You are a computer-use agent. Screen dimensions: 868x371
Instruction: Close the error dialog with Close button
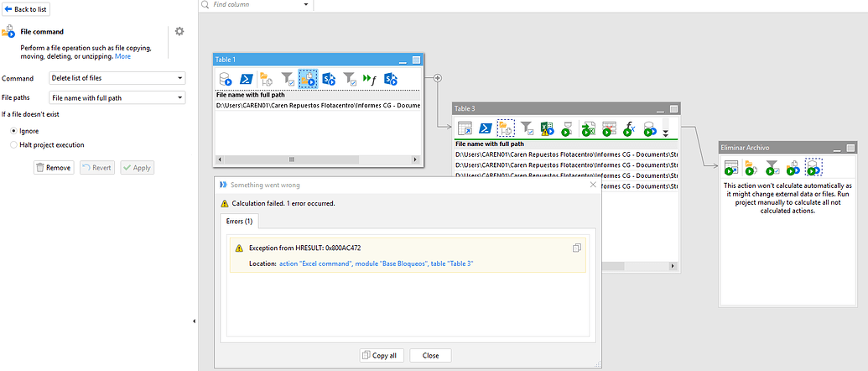click(431, 356)
